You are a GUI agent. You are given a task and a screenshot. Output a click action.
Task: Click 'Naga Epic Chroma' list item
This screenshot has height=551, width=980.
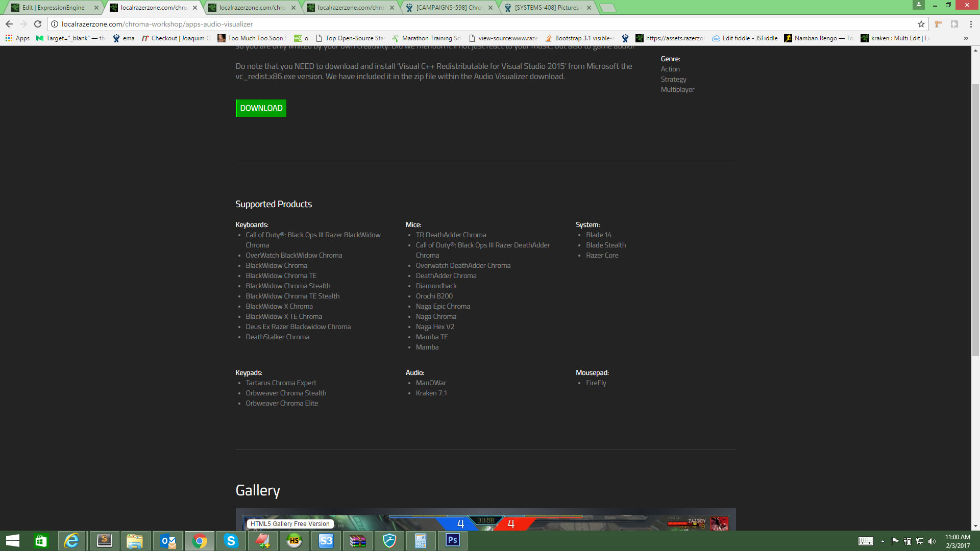point(443,306)
